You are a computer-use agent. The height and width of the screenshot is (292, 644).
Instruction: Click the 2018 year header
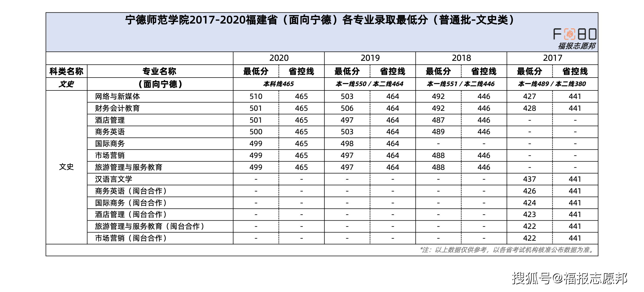point(461,58)
